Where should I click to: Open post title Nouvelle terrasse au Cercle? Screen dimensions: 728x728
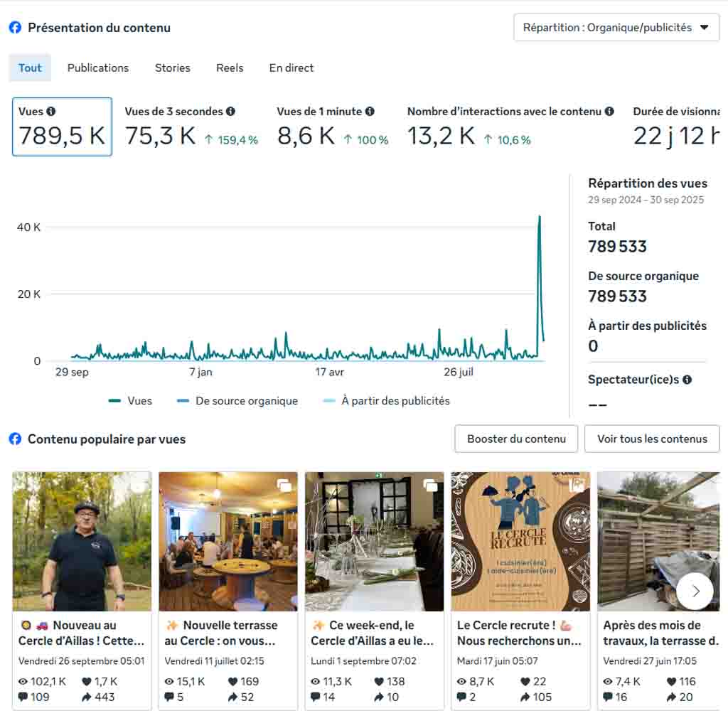pyautogui.click(x=221, y=633)
